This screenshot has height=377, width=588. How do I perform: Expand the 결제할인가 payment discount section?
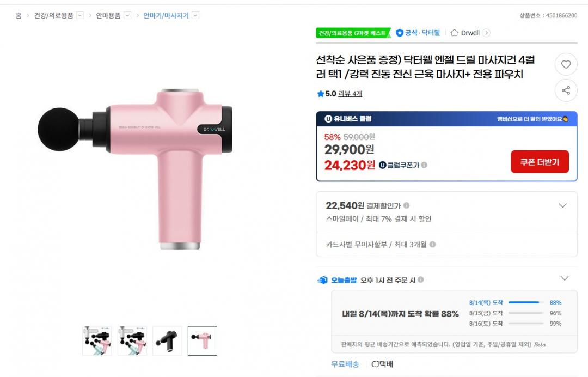click(x=563, y=205)
